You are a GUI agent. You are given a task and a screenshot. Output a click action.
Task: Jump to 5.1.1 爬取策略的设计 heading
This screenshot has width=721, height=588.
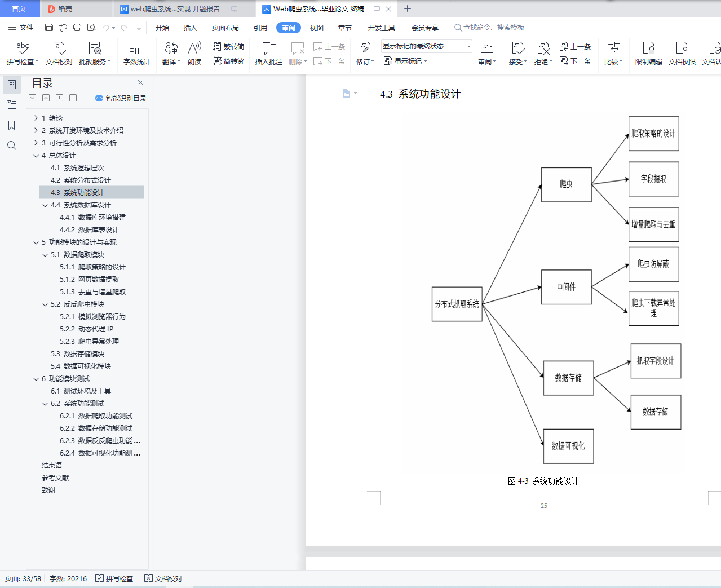click(92, 267)
